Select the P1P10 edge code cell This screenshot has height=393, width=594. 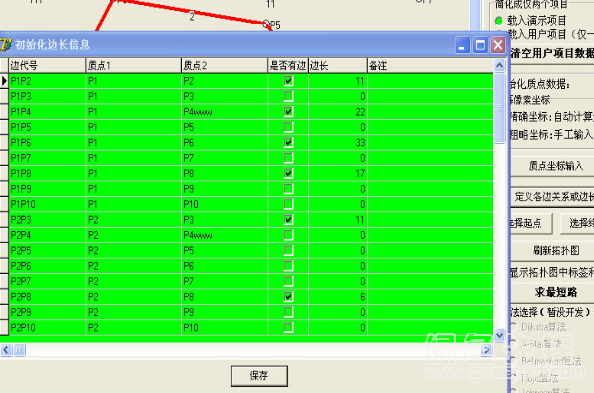point(47,204)
